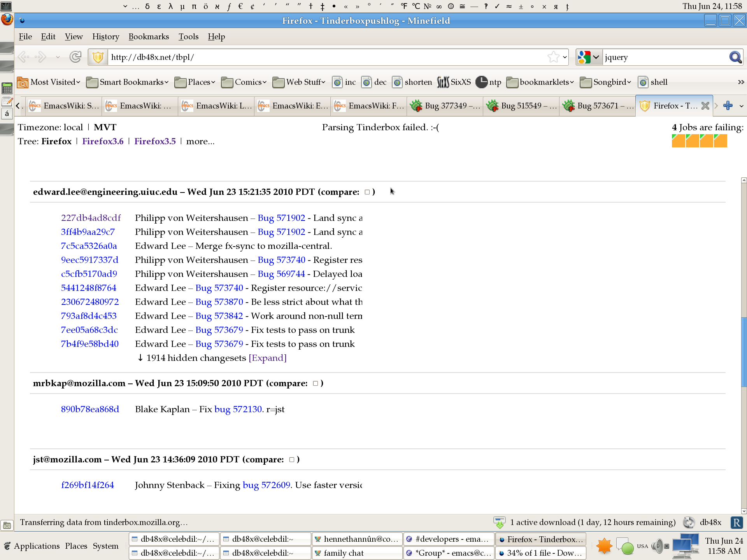Switch to the Bug 573671 tab
Image resolution: width=747 pixels, height=560 pixels.
[x=598, y=105]
